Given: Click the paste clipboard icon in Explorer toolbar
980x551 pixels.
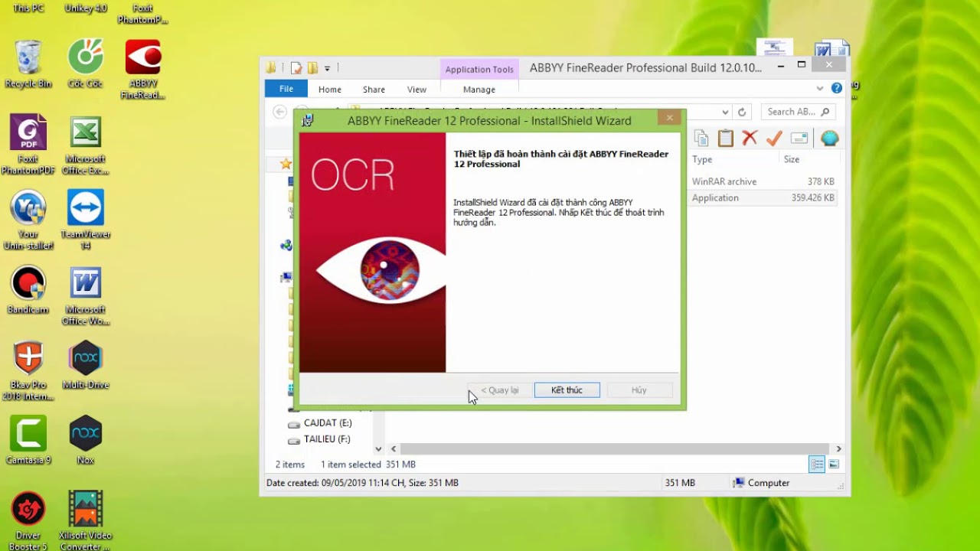Looking at the screenshot, I should (x=726, y=138).
